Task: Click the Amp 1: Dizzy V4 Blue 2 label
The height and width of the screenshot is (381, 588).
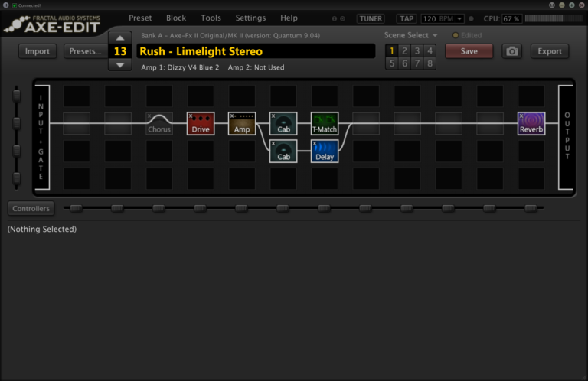Action: (180, 67)
